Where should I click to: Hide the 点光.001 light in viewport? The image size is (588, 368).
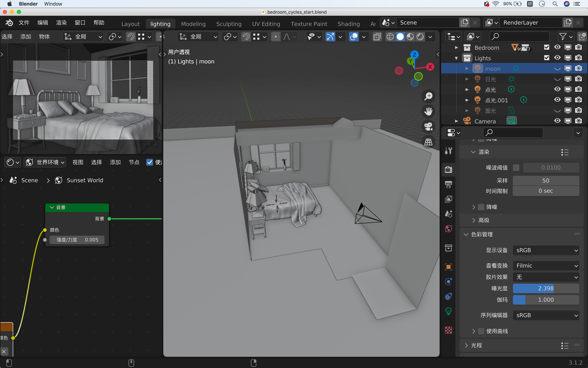[x=557, y=100]
